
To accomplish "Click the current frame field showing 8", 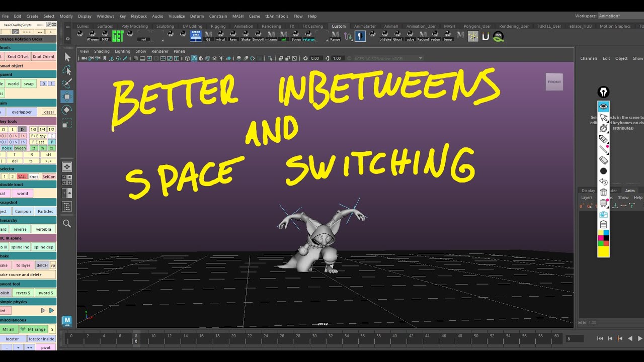I will coord(575,339).
